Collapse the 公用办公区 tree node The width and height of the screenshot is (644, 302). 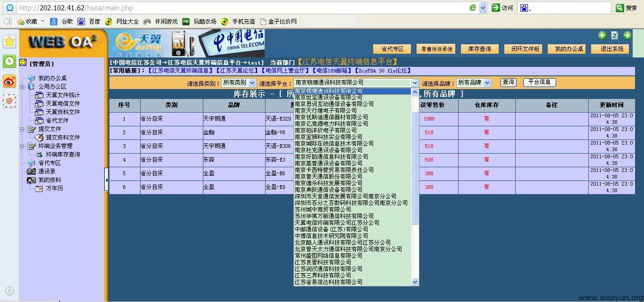click(x=22, y=87)
